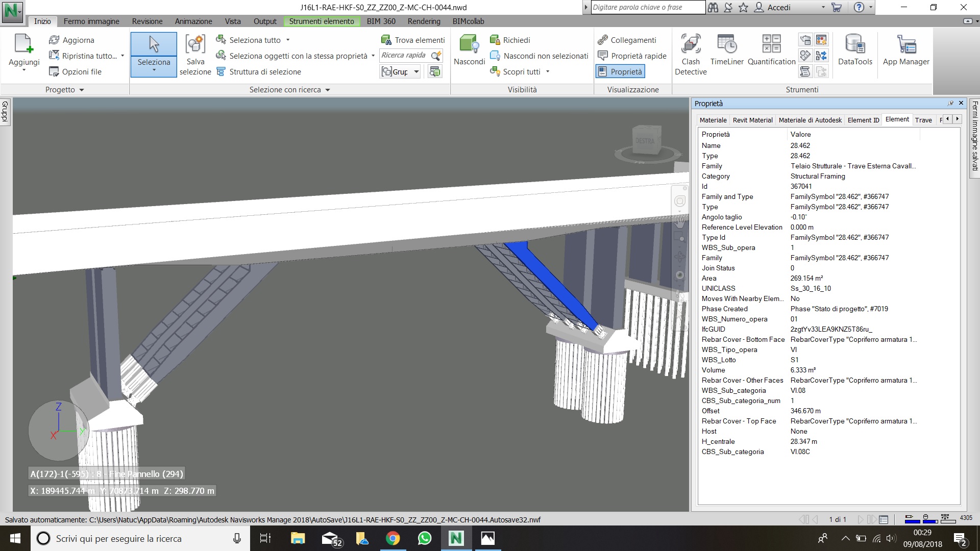Toggle Proprietà rapide display
The height and width of the screenshot is (551, 980).
(632, 56)
